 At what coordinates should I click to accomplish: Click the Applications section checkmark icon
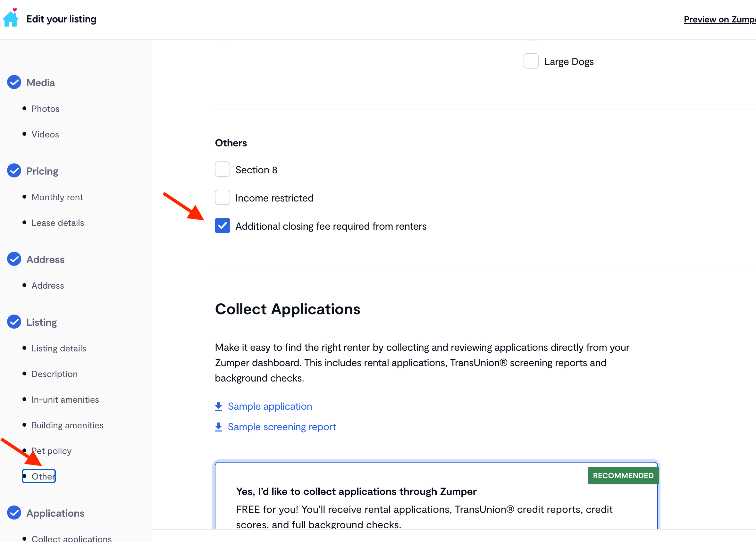(x=14, y=513)
